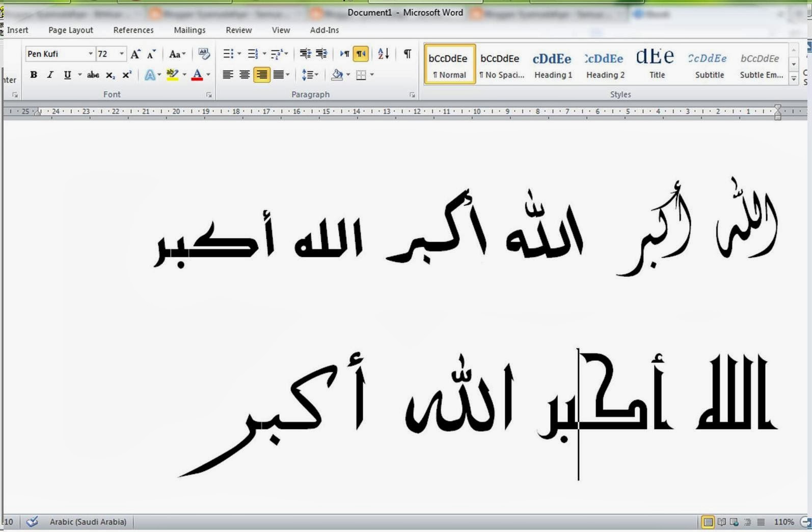Switch to Web Layout view
The height and width of the screenshot is (532, 812).
[x=735, y=522]
